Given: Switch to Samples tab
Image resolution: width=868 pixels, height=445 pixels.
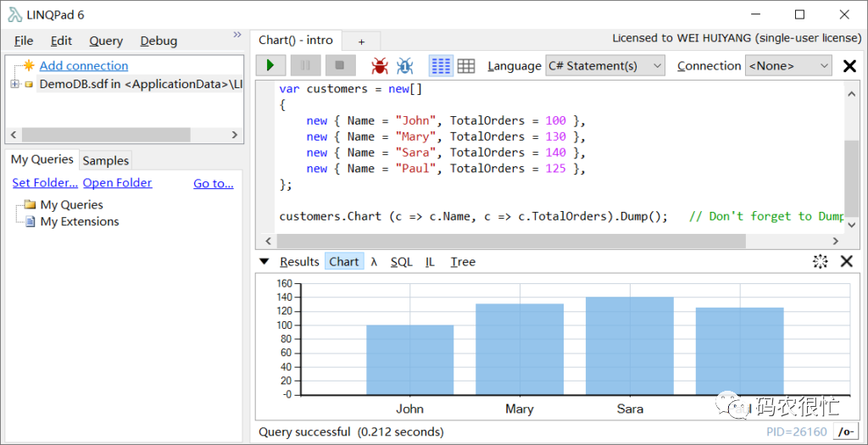Looking at the screenshot, I should point(106,160).
